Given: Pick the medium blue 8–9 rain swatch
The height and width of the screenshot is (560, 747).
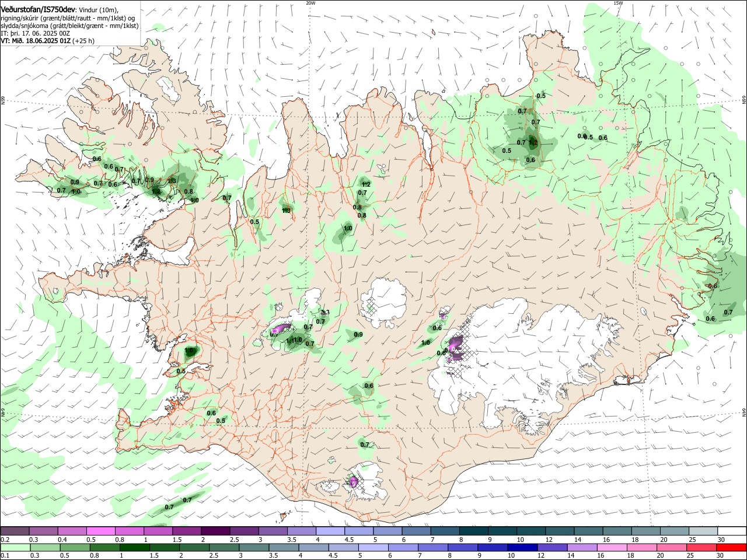Looking at the screenshot, I should (462, 547).
